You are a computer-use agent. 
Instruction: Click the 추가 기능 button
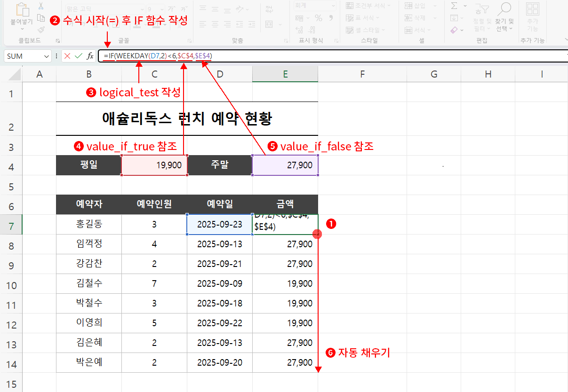[533, 16]
